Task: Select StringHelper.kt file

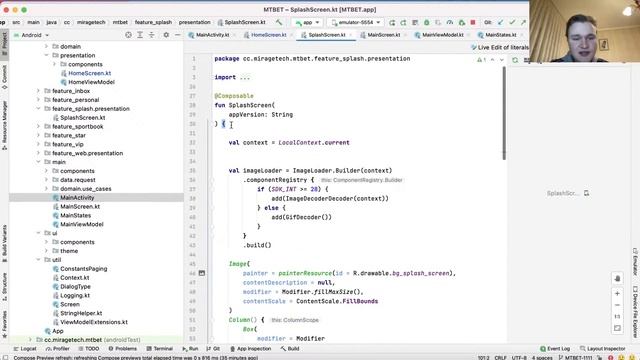Action: pyautogui.click(x=81, y=313)
